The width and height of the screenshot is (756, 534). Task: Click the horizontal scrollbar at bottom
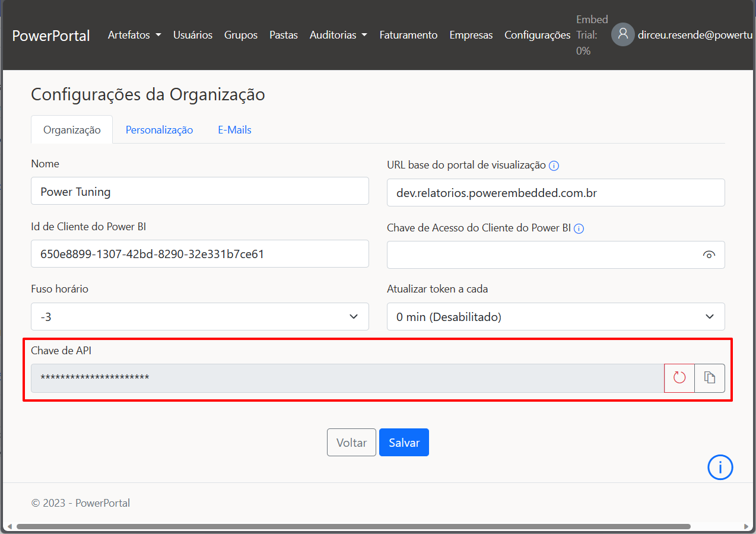point(353,526)
